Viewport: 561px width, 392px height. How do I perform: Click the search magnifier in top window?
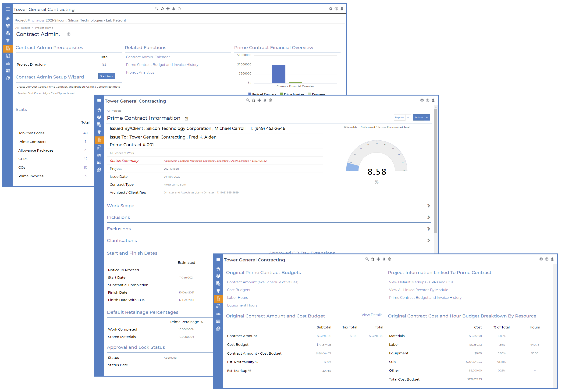pyautogui.click(x=156, y=9)
